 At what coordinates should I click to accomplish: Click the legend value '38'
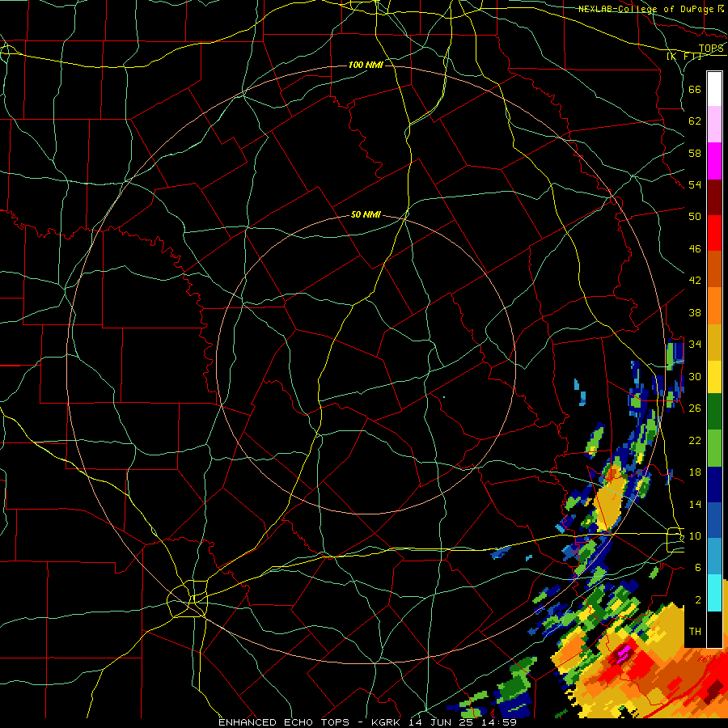point(695,313)
